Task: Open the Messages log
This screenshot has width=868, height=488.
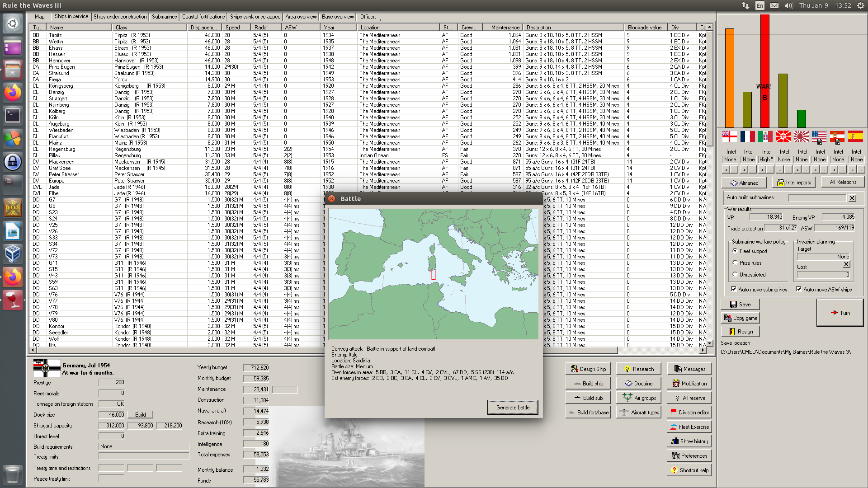Action: [x=689, y=369]
